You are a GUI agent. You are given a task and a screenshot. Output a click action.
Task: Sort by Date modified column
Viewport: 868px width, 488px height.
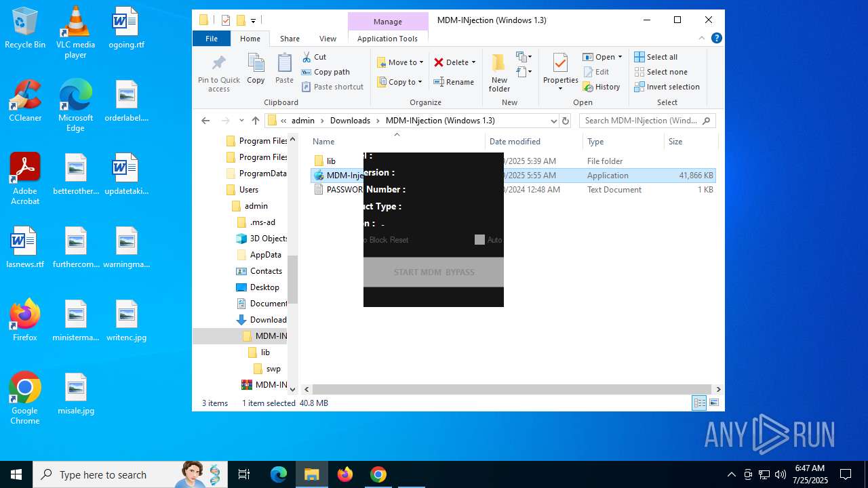click(534, 142)
